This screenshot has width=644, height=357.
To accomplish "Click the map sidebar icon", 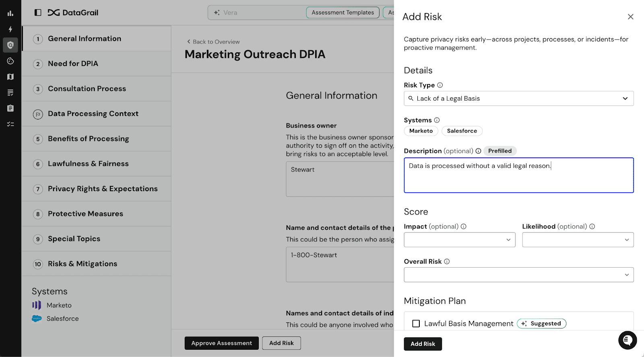I will (10, 77).
